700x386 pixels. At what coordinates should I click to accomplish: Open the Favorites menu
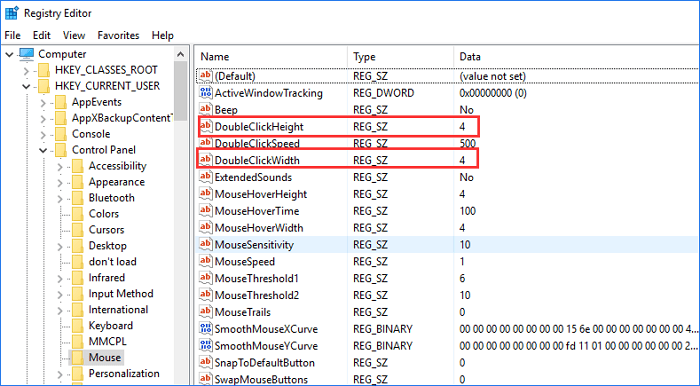pos(118,35)
